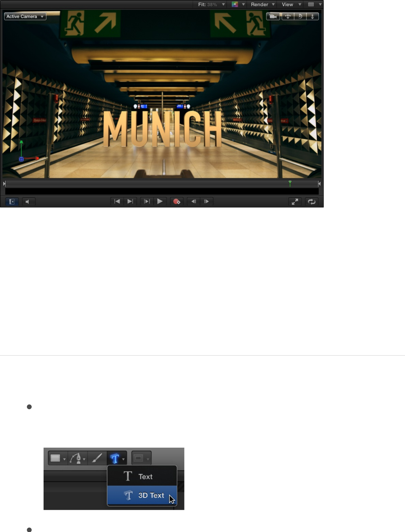
Task: Open the Fit zoom level dropdown
Action: pos(211,4)
